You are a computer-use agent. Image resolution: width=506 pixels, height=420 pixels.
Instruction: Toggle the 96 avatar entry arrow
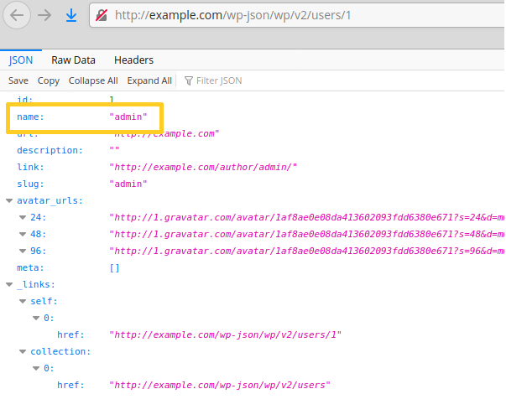pyautogui.click(x=23, y=251)
